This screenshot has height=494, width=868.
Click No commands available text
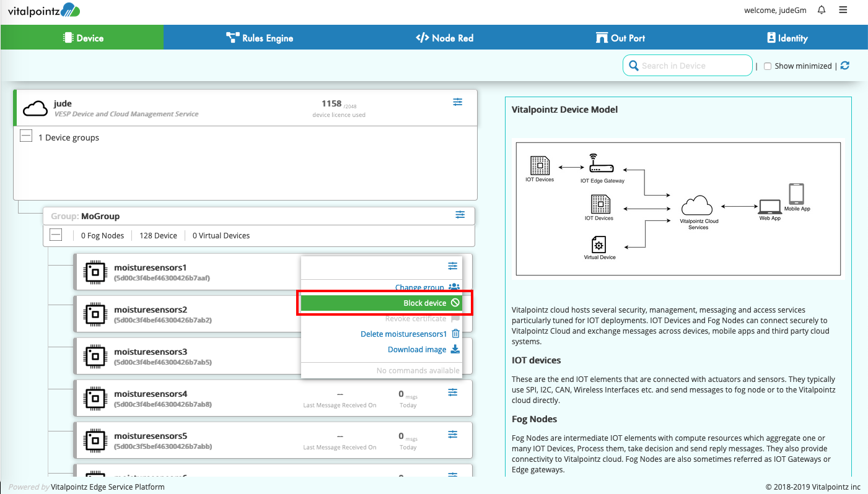tap(418, 370)
